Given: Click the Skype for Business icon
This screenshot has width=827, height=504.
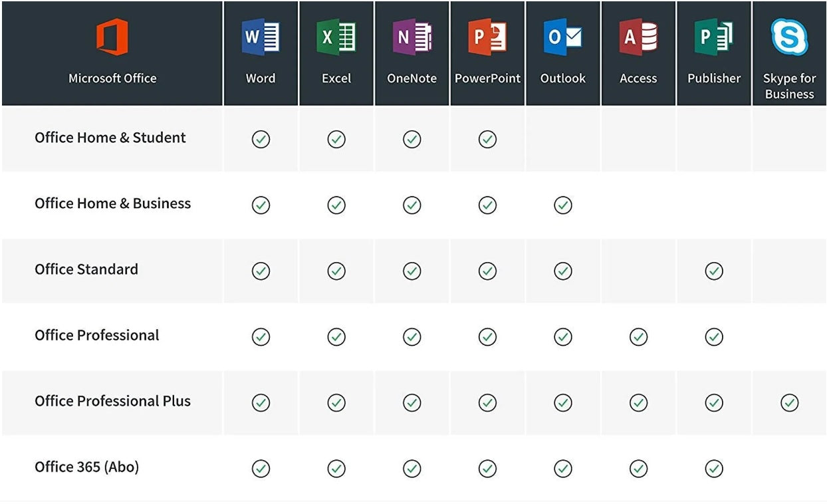Looking at the screenshot, I should click(789, 37).
